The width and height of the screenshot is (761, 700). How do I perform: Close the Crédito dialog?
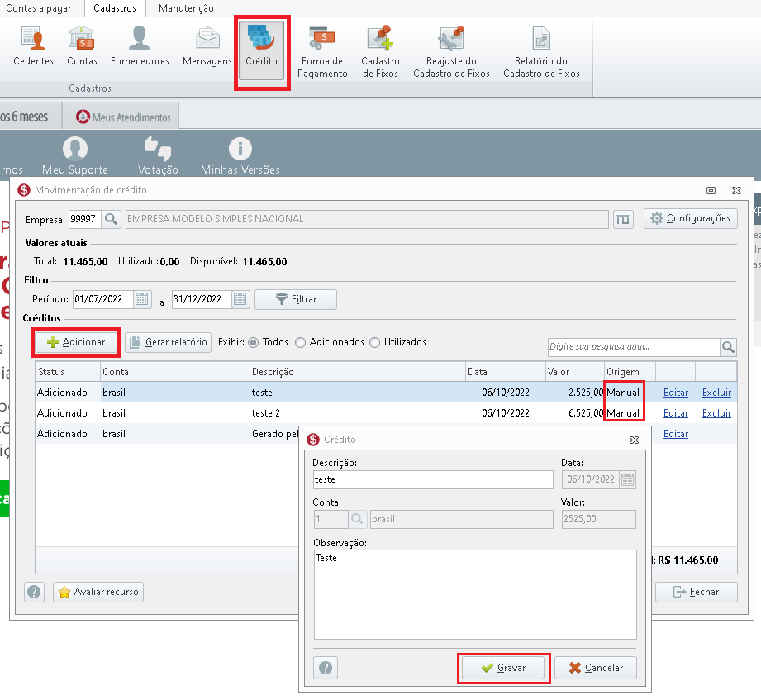[634, 440]
